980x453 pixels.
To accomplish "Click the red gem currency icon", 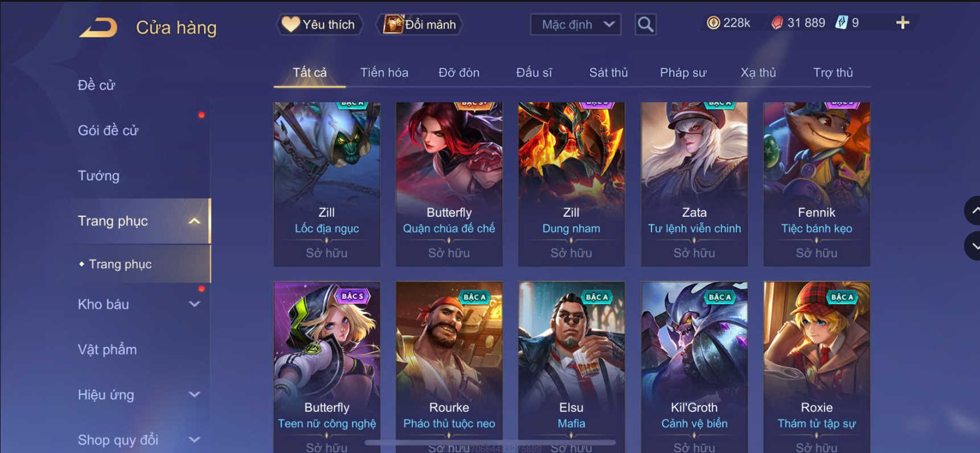I will [x=777, y=23].
